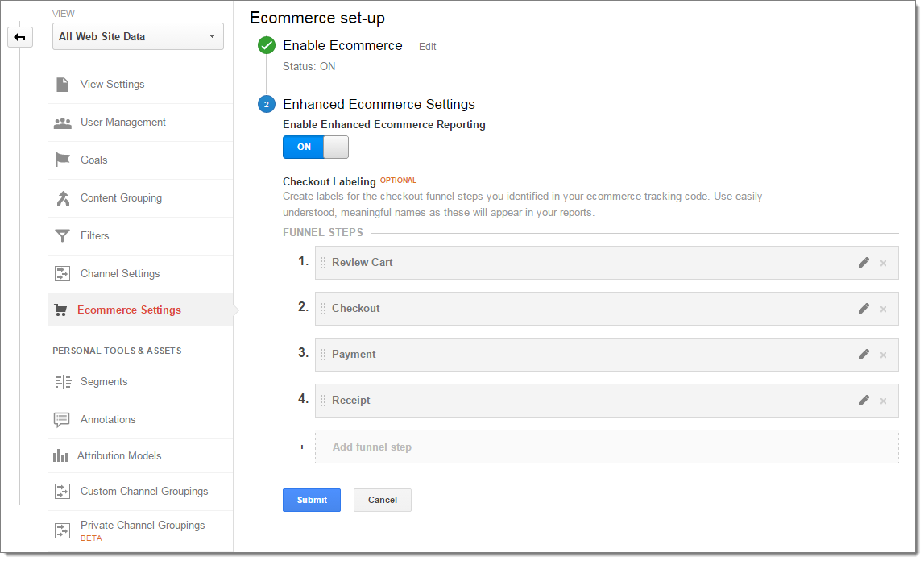
Task: Open User Management via its people icon
Action: [x=62, y=122]
